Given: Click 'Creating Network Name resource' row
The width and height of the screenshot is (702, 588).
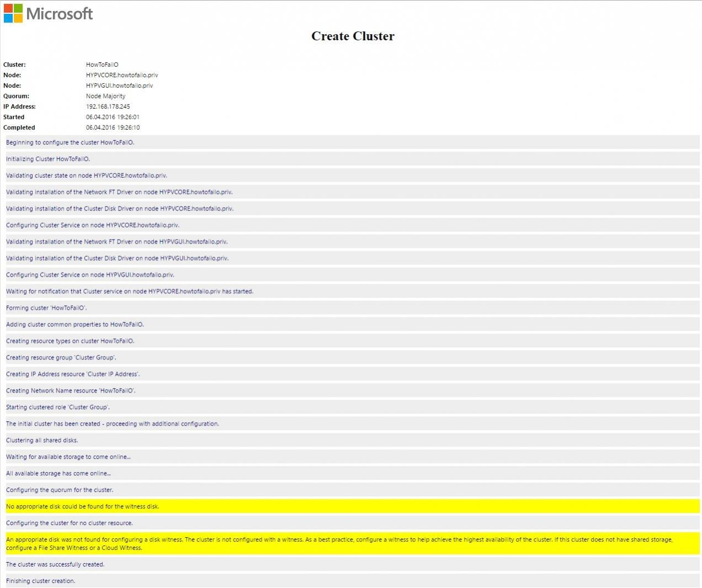Looking at the screenshot, I should [x=353, y=391].
